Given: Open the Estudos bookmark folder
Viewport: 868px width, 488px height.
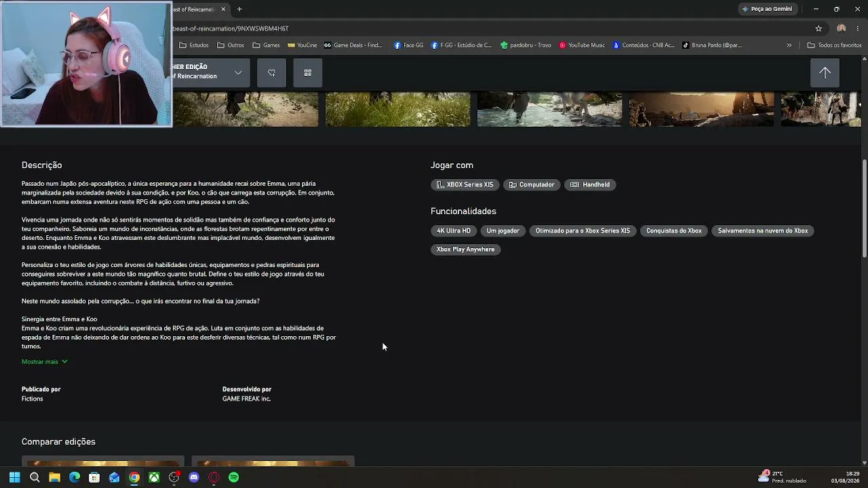Looking at the screenshot, I should click(194, 45).
